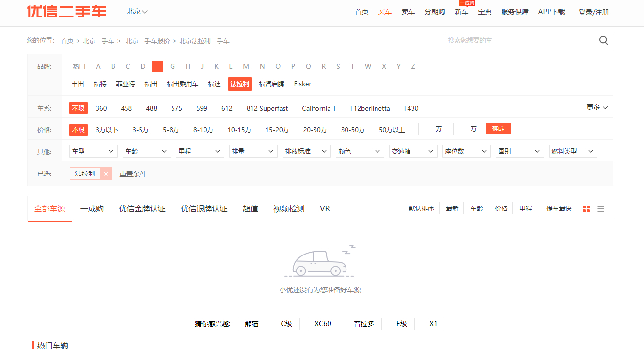
Task: Select 卖车 in top navigation
Action: pyautogui.click(x=408, y=12)
